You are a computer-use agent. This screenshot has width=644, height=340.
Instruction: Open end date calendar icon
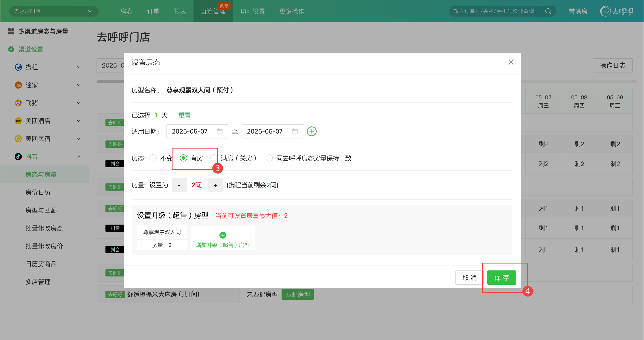tap(295, 131)
